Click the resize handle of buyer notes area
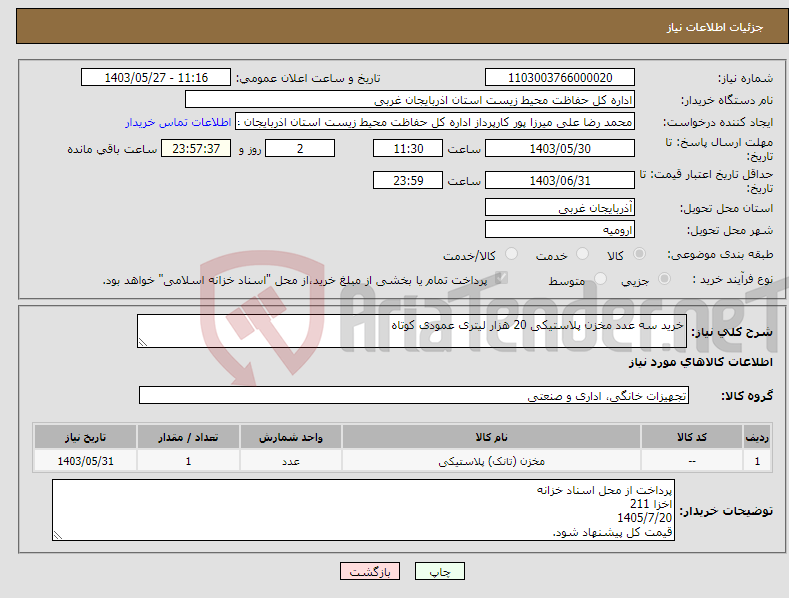The image size is (789, 598). (x=58, y=536)
